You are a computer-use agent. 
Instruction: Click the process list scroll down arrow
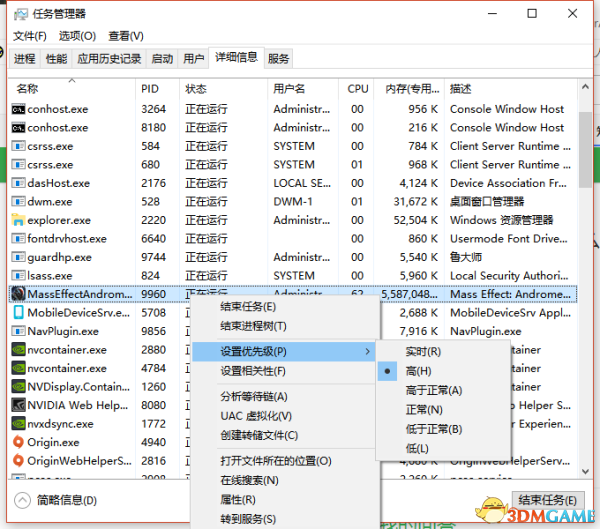tap(585, 471)
